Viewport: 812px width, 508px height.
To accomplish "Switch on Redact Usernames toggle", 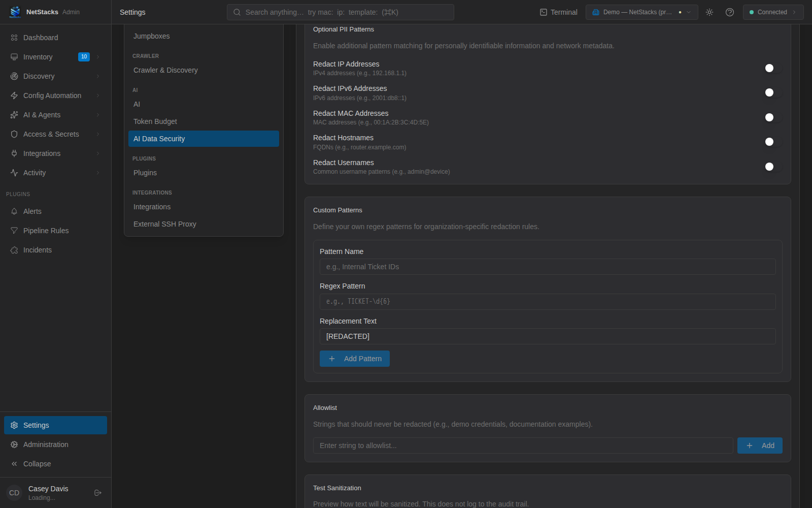I will click(x=773, y=167).
